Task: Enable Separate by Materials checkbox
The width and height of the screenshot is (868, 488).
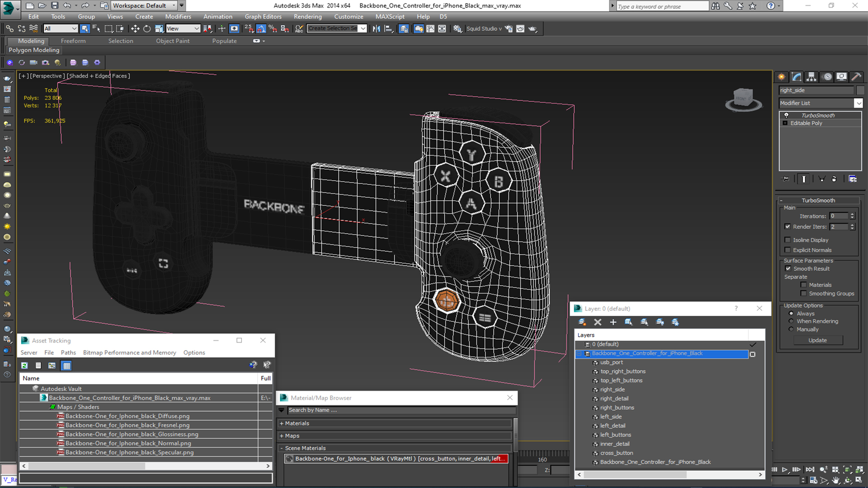Action: tap(803, 285)
